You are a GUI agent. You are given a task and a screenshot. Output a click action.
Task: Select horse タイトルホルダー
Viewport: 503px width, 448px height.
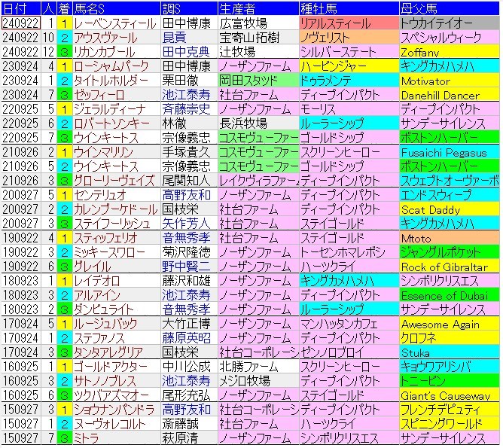[111, 81]
